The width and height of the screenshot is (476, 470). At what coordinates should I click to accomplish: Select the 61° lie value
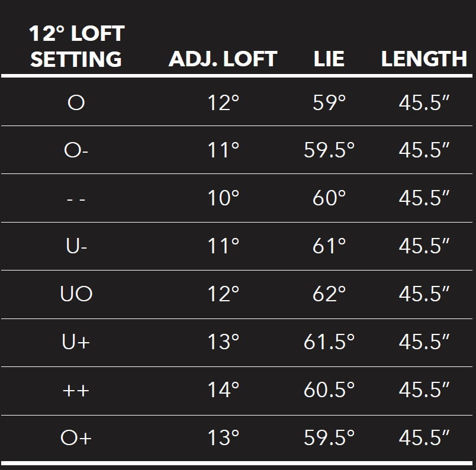(x=329, y=246)
